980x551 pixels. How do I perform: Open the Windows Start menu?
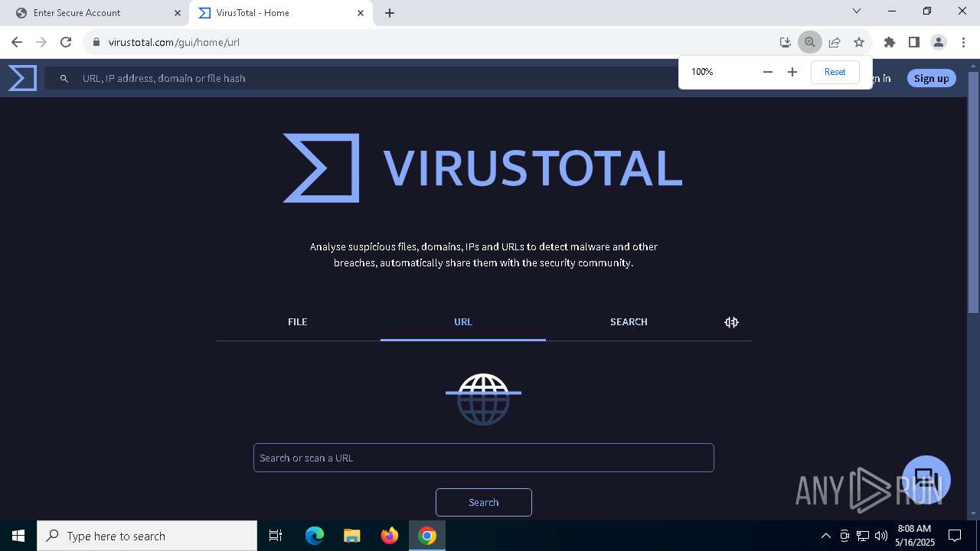point(18,536)
